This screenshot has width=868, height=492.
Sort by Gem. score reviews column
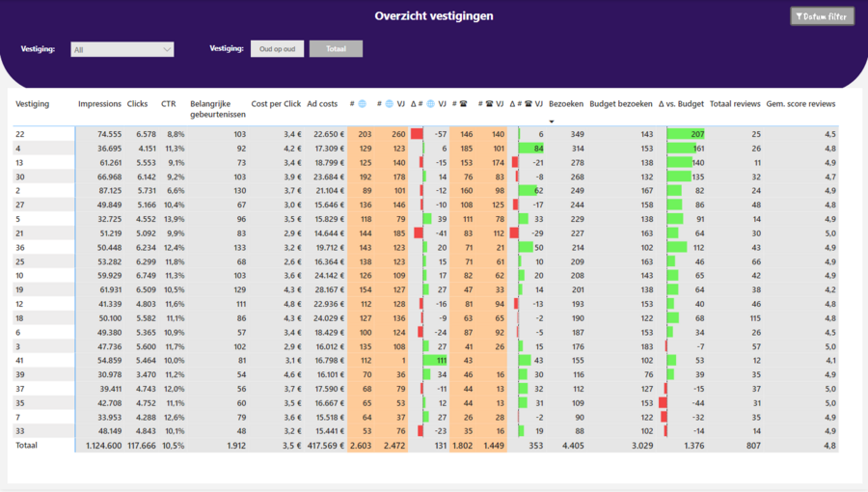800,104
